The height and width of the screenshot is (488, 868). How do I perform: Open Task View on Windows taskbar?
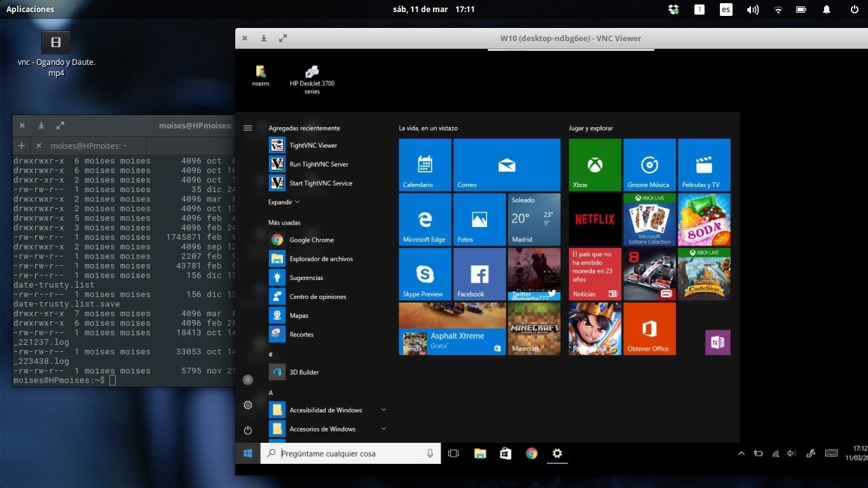click(x=453, y=454)
